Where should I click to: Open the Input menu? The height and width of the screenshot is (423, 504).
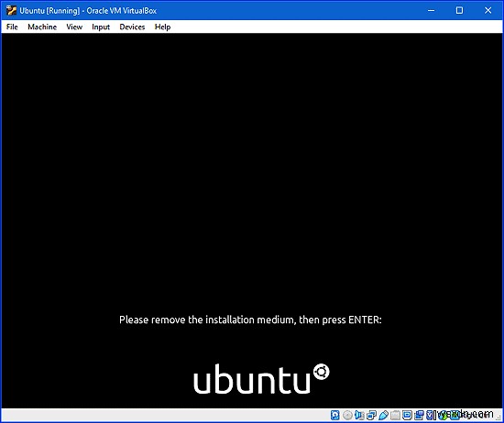click(x=101, y=27)
